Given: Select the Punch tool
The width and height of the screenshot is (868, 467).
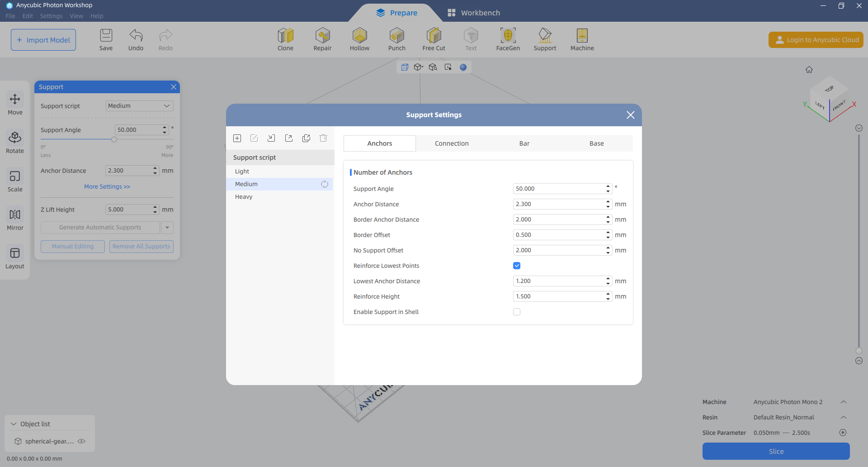Looking at the screenshot, I should 396,39.
